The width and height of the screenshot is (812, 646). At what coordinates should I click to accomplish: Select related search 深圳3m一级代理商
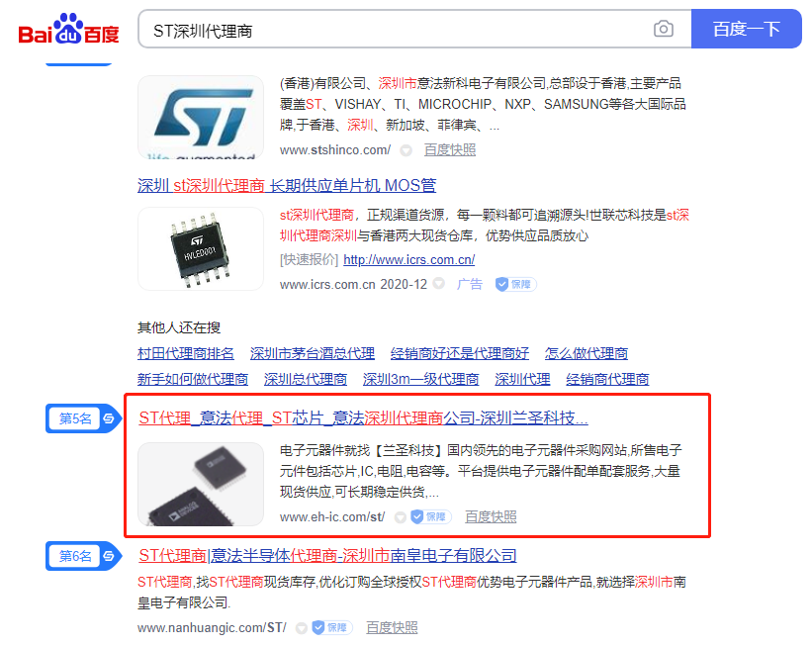pyautogui.click(x=420, y=379)
